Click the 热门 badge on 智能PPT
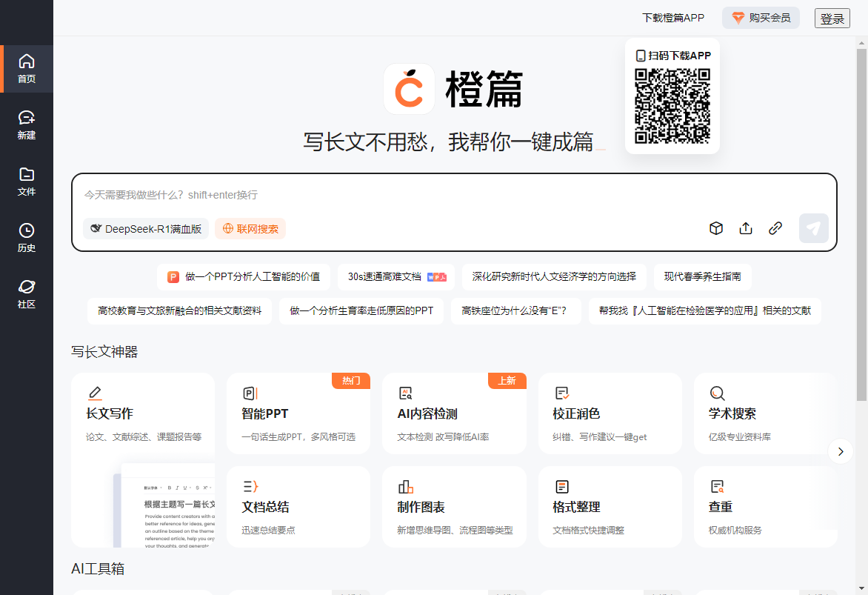This screenshot has height=595, width=868. click(351, 381)
